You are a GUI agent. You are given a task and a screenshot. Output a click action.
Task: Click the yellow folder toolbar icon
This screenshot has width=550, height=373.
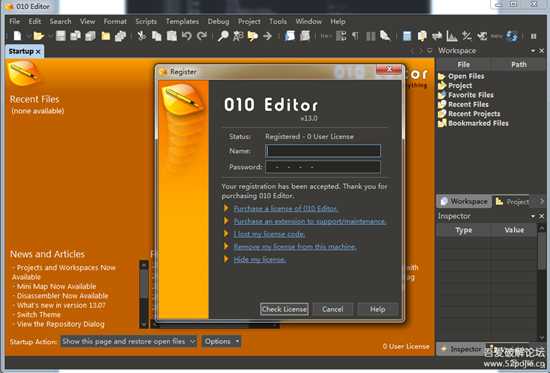pos(106,36)
